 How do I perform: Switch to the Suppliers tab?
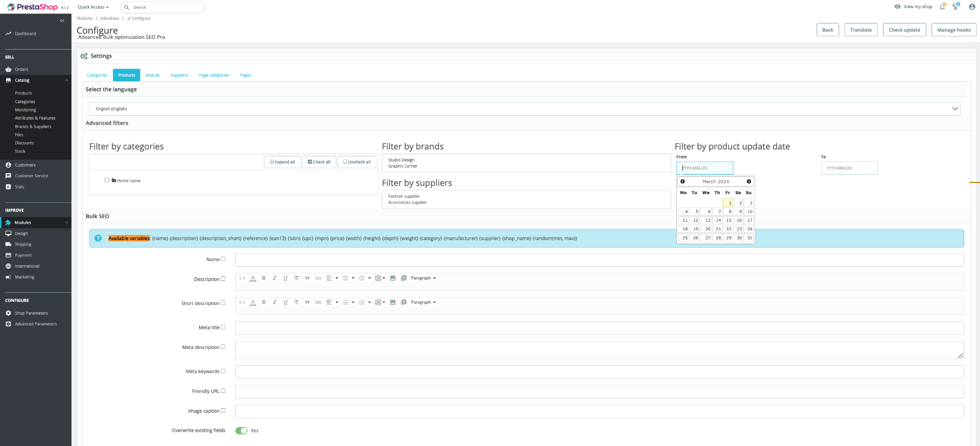tap(179, 75)
